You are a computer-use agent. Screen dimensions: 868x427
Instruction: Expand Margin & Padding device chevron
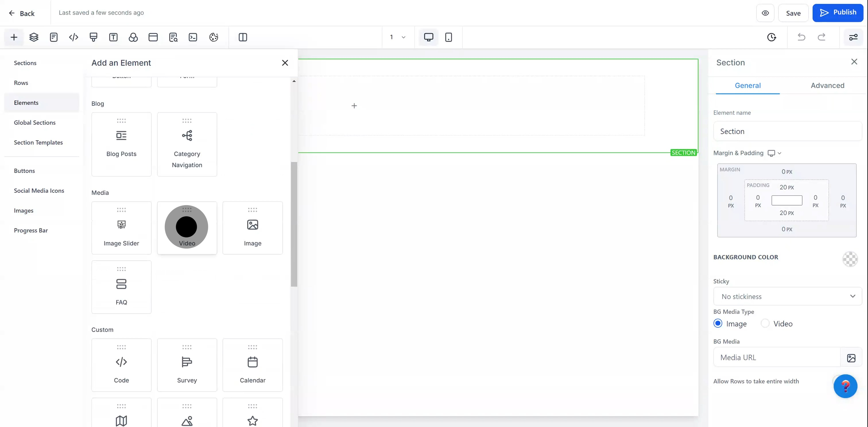click(779, 153)
